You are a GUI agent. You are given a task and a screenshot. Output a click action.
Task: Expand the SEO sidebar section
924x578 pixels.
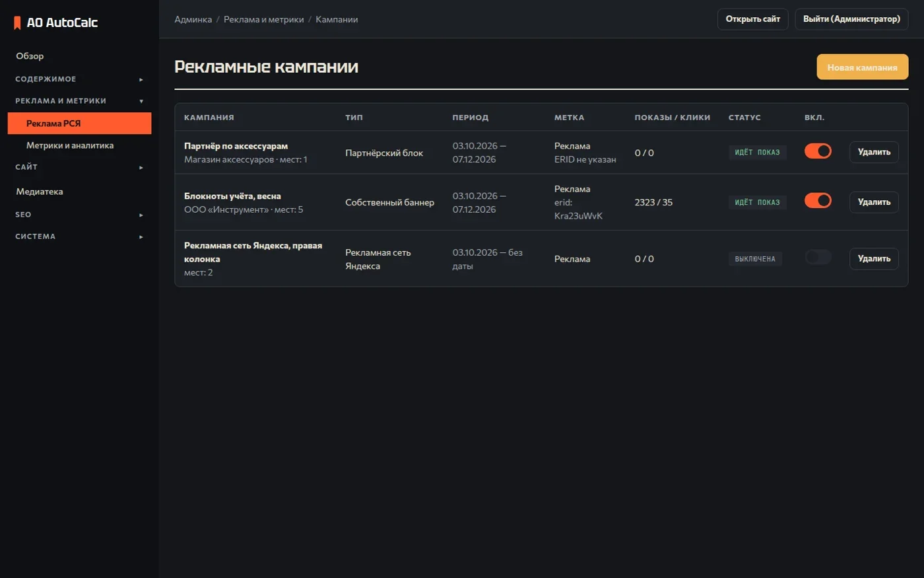pos(79,215)
